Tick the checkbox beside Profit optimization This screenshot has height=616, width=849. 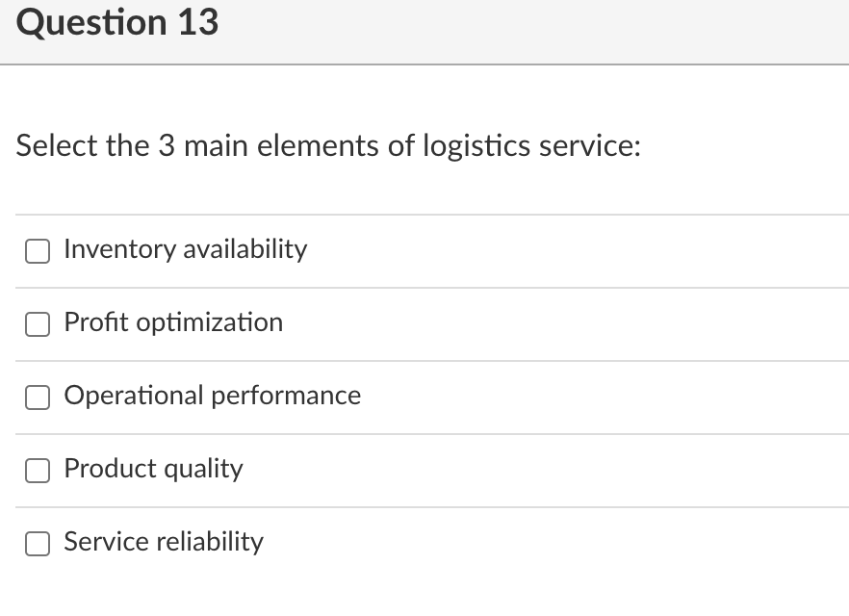click(37, 324)
